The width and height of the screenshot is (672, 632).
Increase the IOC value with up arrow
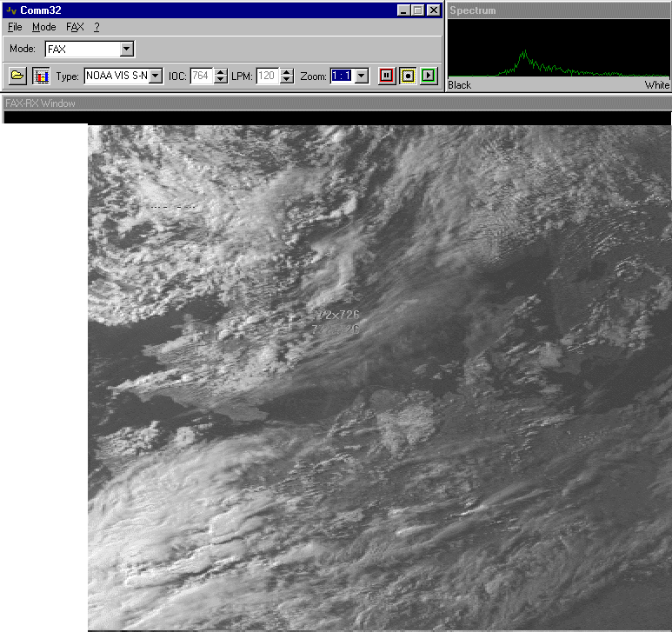[221, 72]
